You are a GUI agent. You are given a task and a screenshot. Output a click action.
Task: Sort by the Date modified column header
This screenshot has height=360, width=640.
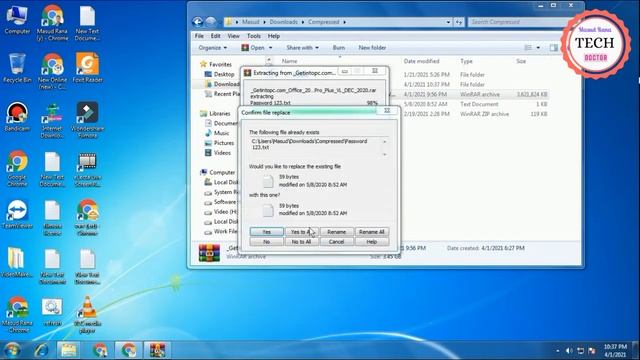pos(421,61)
